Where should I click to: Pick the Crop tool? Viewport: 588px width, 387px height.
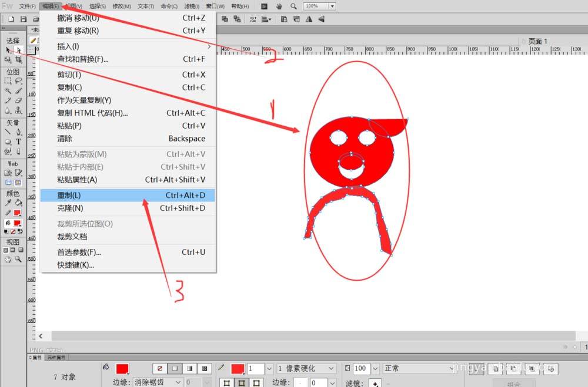(19, 60)
